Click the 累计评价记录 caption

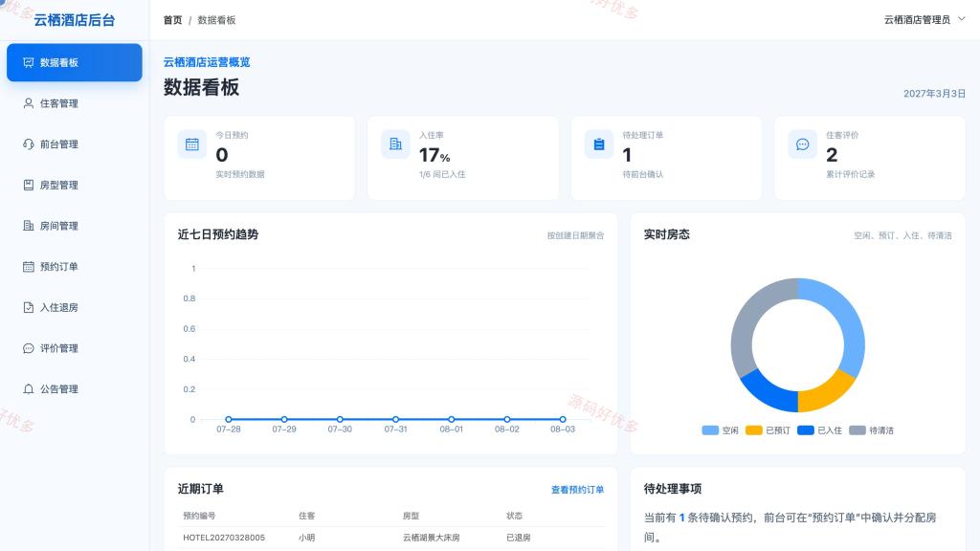pos(851,174)
